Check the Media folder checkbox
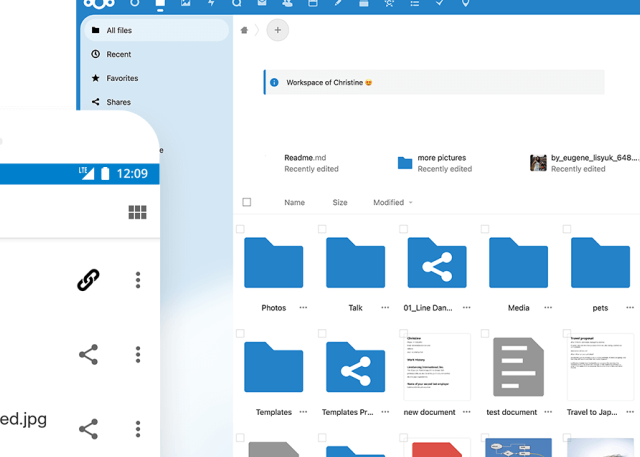Image resolution: width=640 pixels, height=457 pixels. click(x=485, y=229)
